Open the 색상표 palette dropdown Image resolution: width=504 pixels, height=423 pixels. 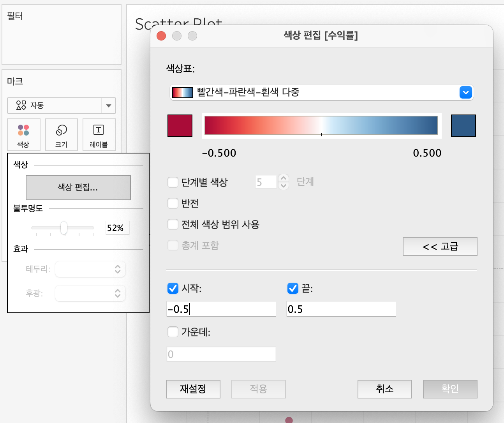tap(322, 93)
